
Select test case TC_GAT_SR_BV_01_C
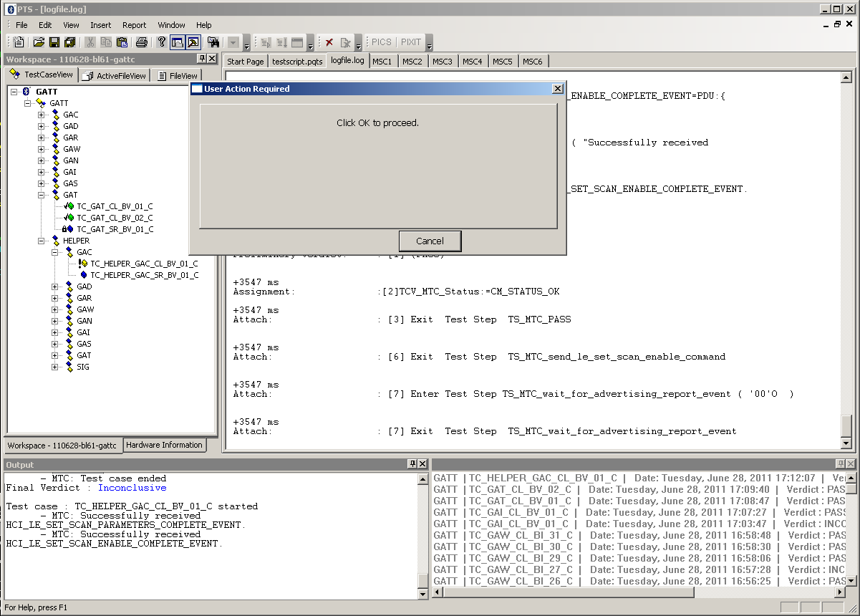coord(115,229)
